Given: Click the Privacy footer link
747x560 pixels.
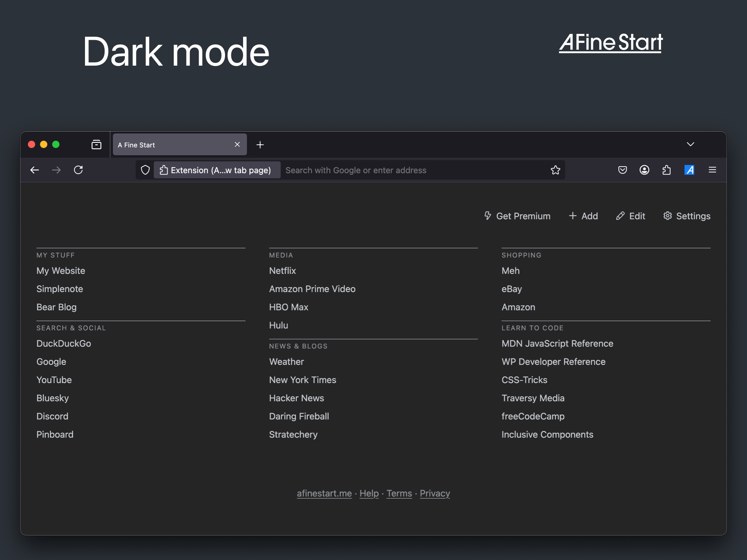Looking at the screenshot, I should tap(435, 493).
